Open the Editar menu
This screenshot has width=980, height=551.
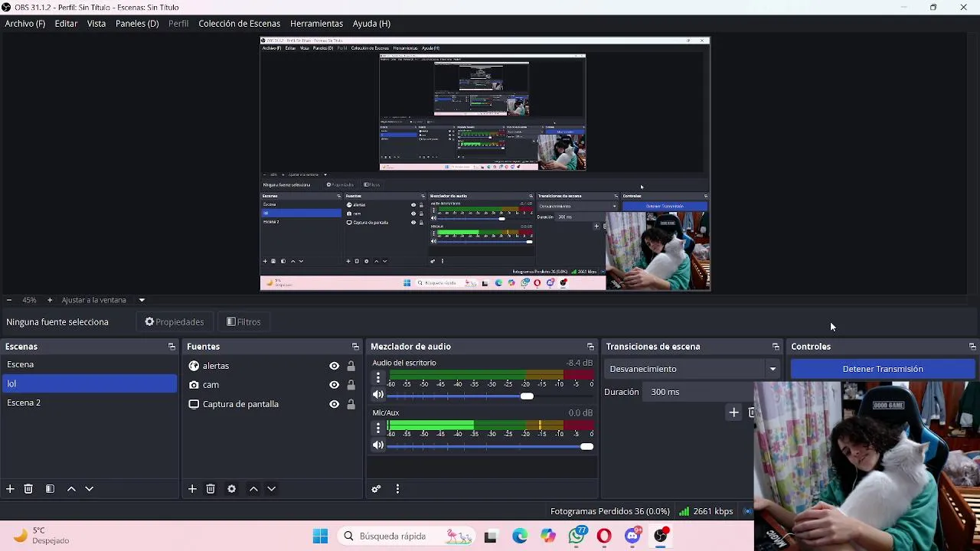(66, 24)
